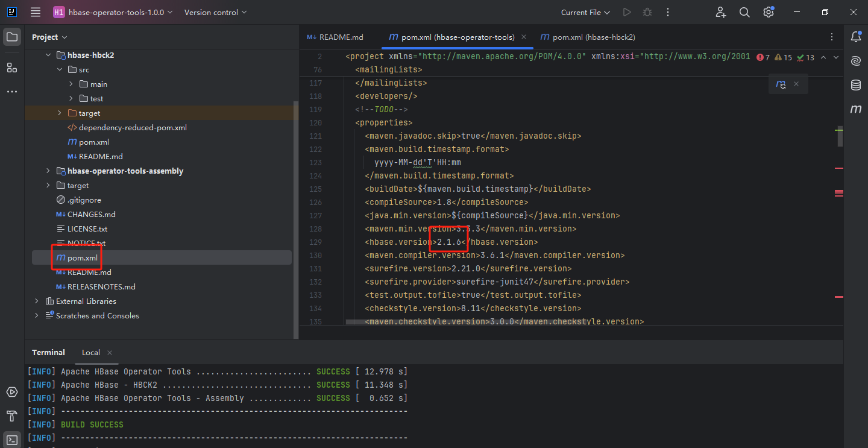Open editor tabs options menu

[832, 37]
